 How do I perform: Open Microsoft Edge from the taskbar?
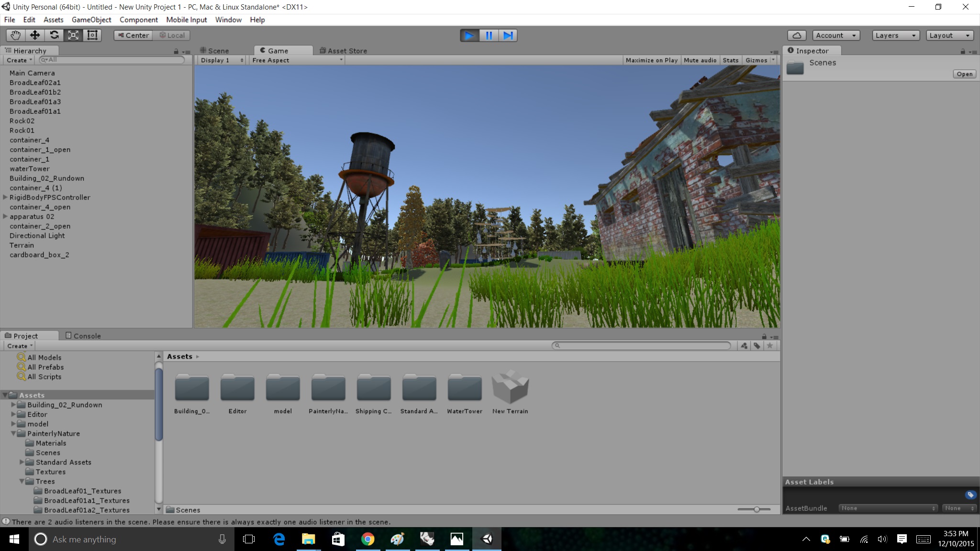(x=279, y=539)
